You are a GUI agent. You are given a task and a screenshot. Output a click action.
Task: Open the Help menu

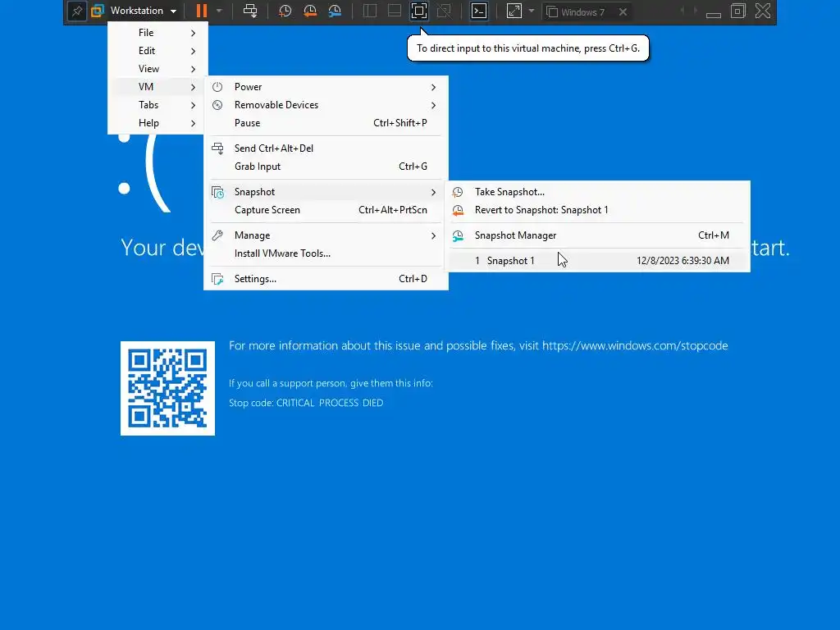[157, 123]
